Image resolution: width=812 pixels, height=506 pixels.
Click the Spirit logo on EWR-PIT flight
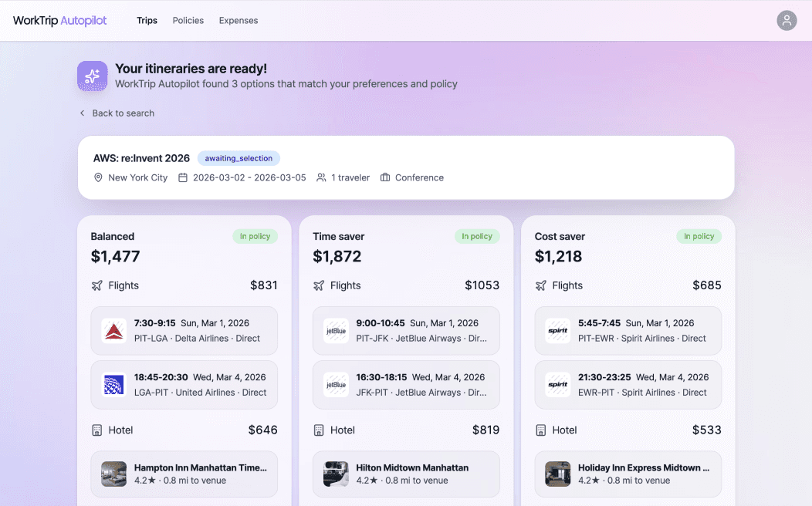click(558, 385)
